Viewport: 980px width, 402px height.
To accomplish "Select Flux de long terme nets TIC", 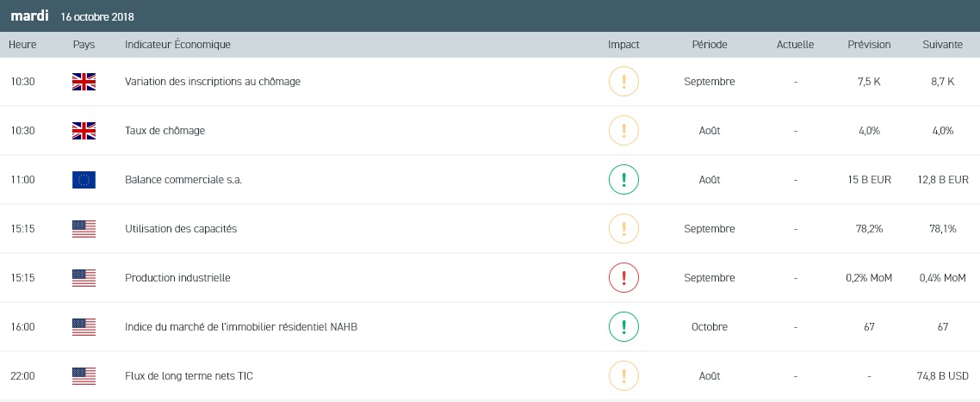I will point(189,376).
